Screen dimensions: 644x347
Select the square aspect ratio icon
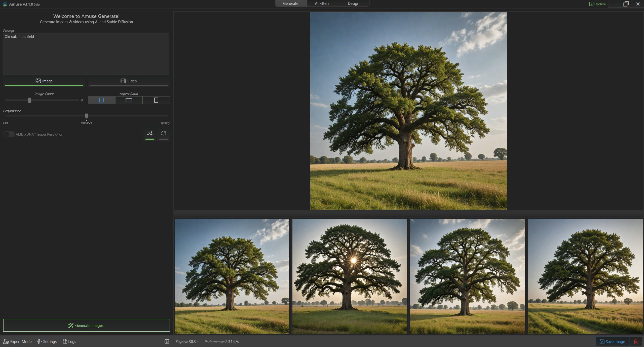click(101, 100)
